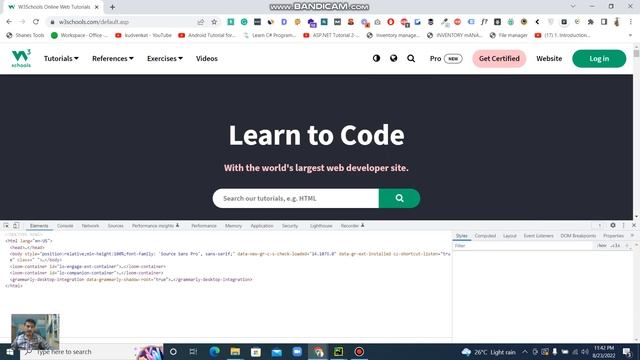640x360 pixels.
Task: Toggle the :hov element state button
Action: click(602, 246)
